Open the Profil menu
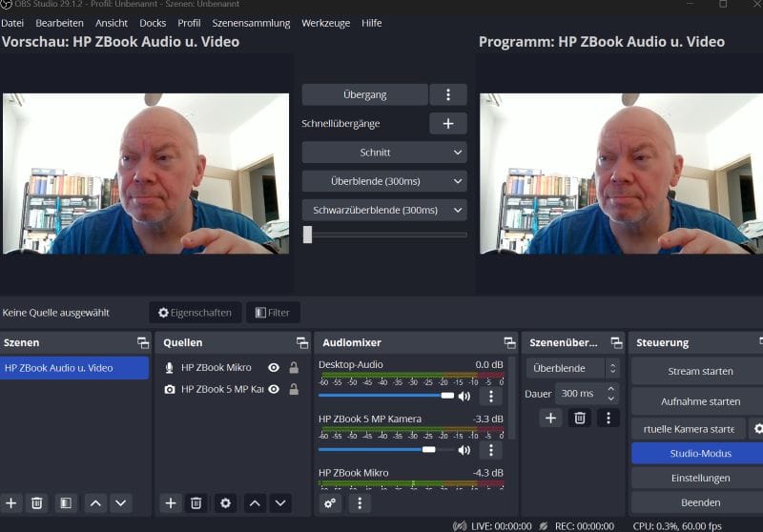The height and width of the screenshot is (532, 763). pos(189,23)
